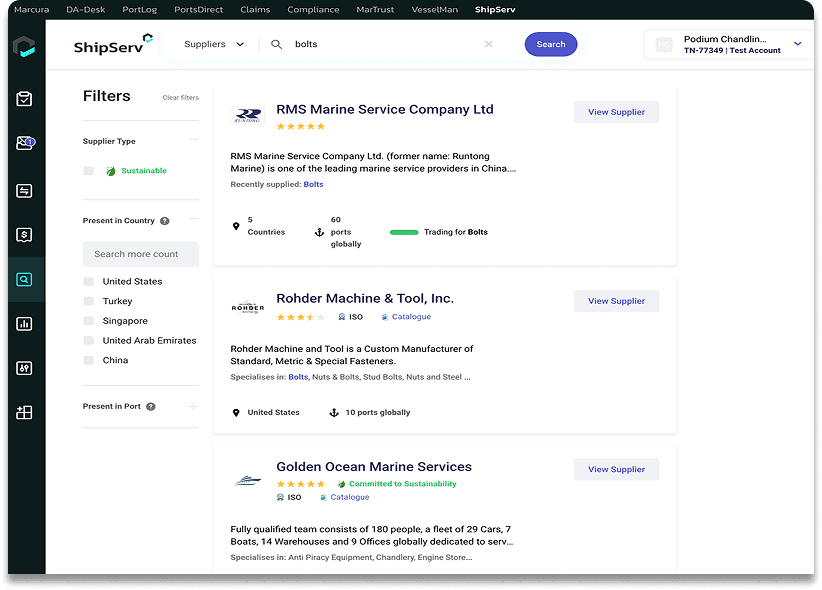Click the Golden Ocean ship logo
This screenshot has height=590, width=822.
[x=247, y=480]
